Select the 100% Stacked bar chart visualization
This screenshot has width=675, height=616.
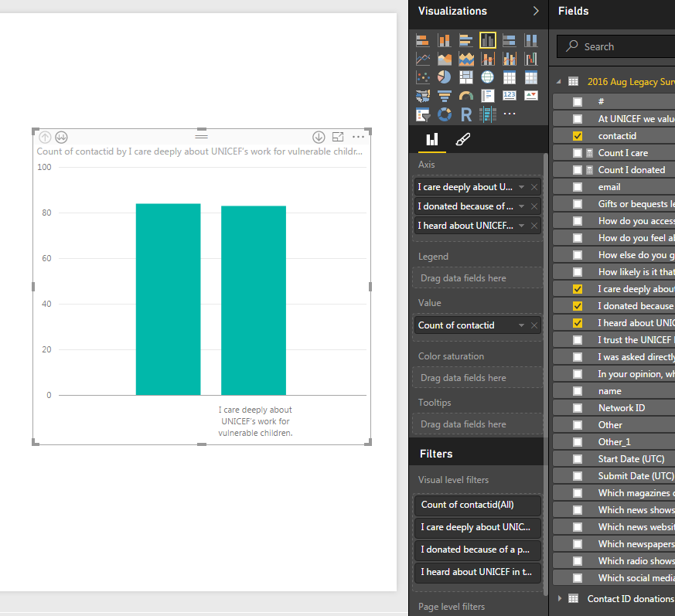click(510, 40)
